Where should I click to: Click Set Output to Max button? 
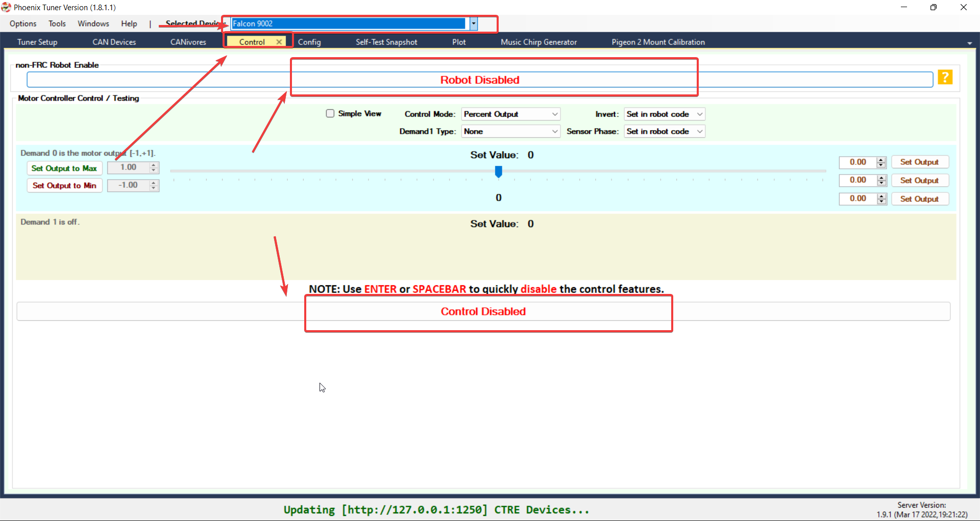tap(64, 168)
